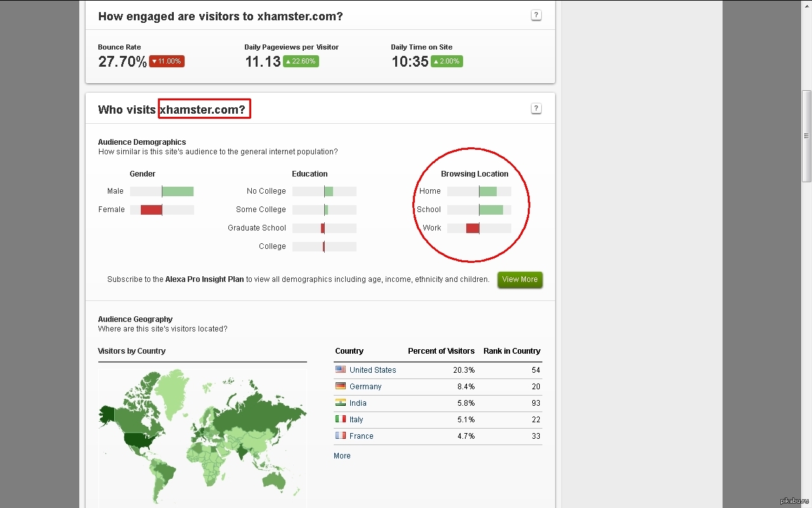
Task: Click the page vertical scrollbar thumb
Action: click(x=807, y=135)
